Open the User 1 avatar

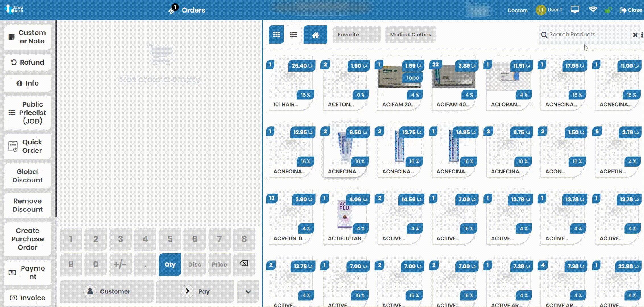[x=541, y=10]
